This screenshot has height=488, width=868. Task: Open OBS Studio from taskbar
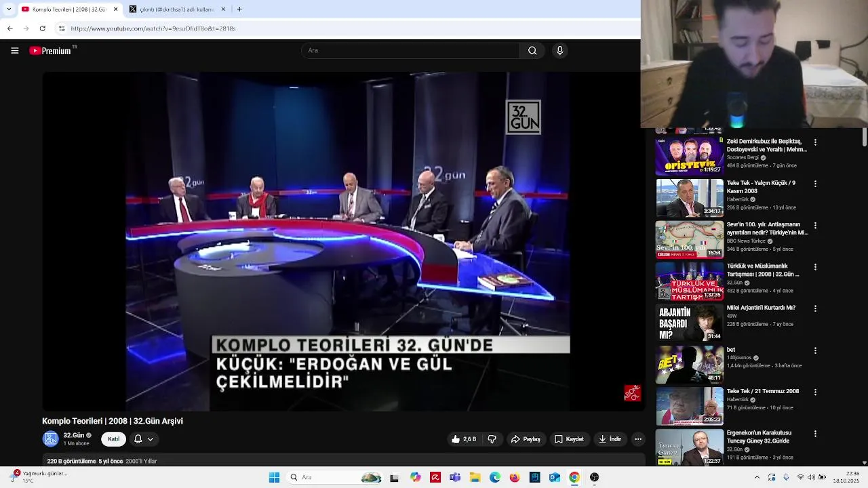(x=595, y=477)
